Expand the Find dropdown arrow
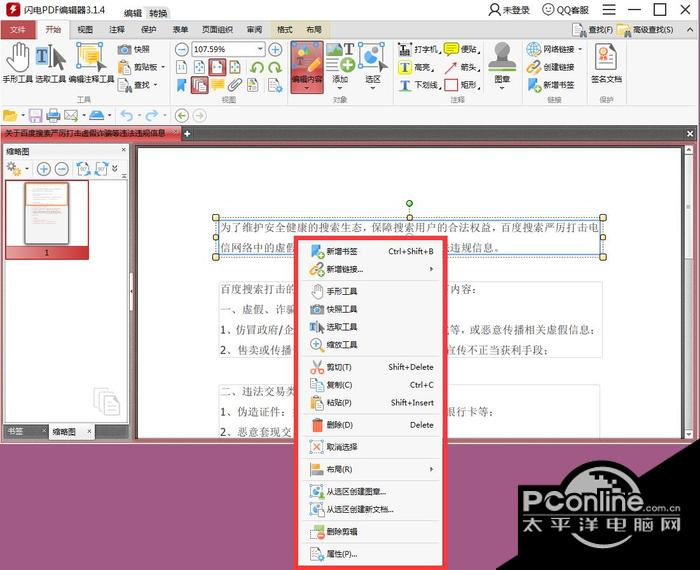Screen dimensions: 700x570 [x=156, y=85]
